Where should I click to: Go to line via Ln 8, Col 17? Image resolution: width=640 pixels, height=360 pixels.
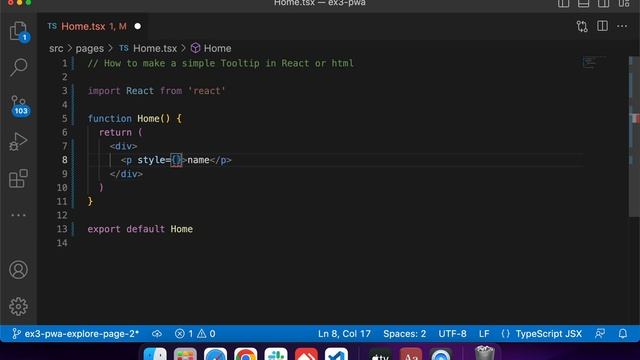click(344, 334)
